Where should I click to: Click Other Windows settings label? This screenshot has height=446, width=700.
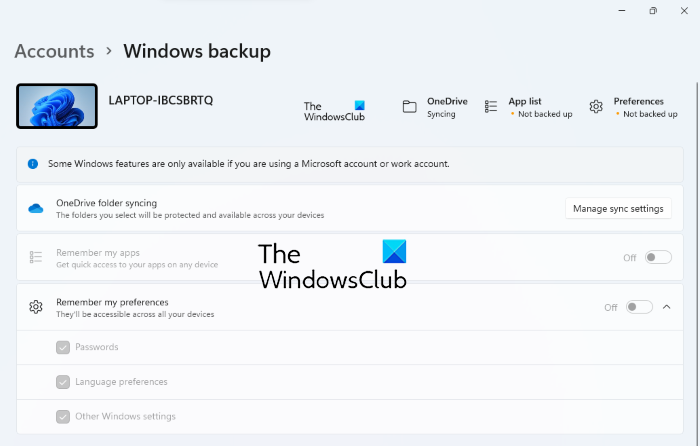click(125, 417)
